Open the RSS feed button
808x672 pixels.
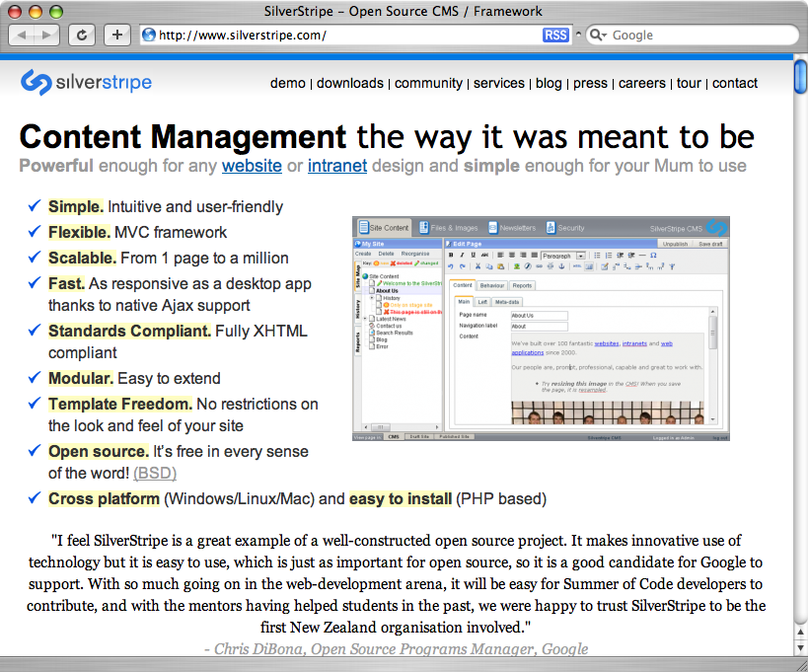555,36
